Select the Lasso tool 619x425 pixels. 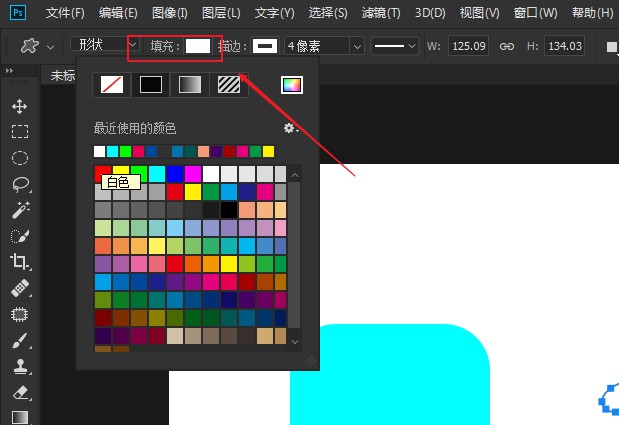click(20, 184)
